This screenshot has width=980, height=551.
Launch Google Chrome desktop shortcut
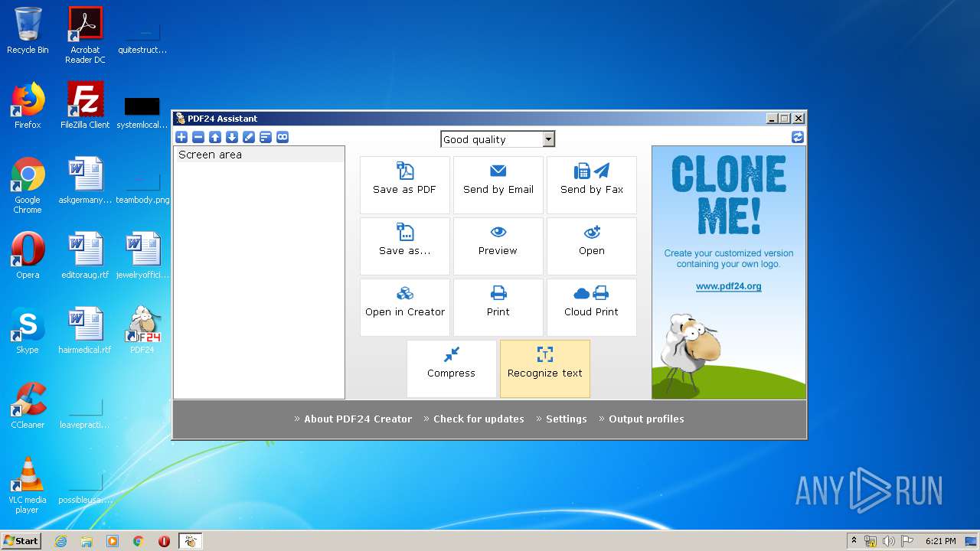[28, 185]
